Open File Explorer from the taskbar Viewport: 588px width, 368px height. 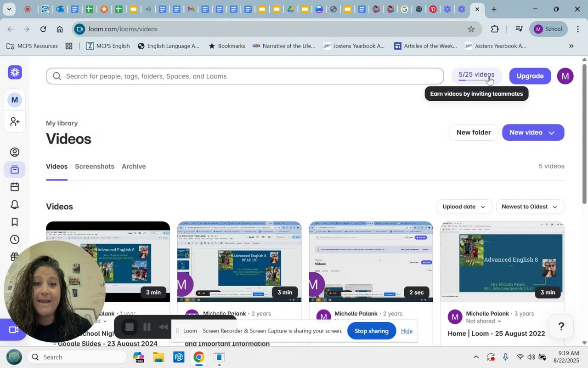coord(158,357)
